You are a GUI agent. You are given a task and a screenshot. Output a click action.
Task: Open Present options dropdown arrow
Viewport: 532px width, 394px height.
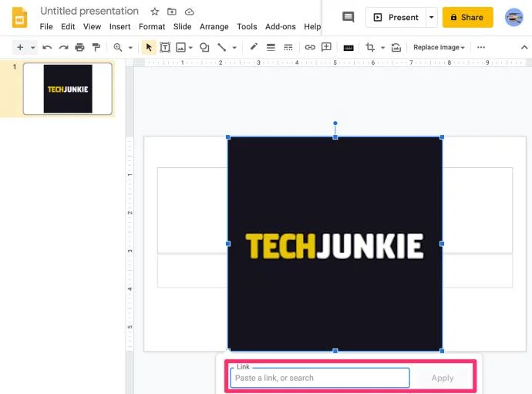431,17
